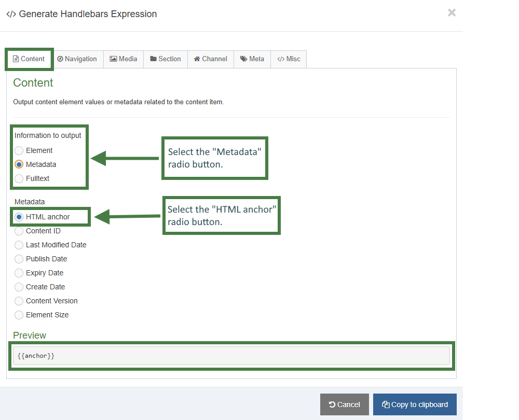Select the Publish Date radio button
The height and width of the screenshot is (420, 519).
coord(19,259)
